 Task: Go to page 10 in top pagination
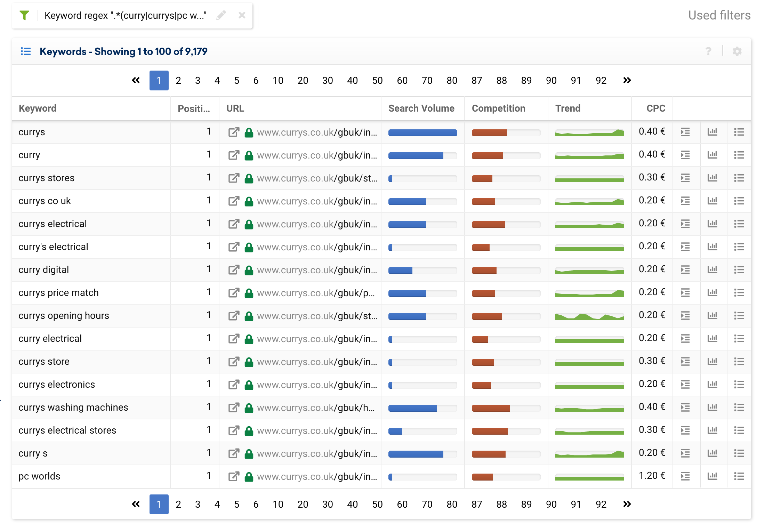pyautogui.click(x=278, y=81)
